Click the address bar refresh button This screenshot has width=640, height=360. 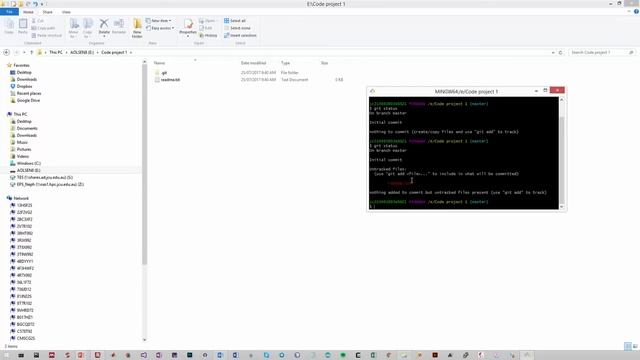[x=560, y=52]
